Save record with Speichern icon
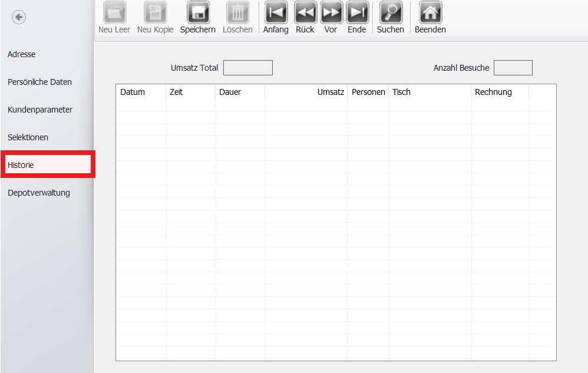This screenshot has height=373, width=588. [x=198, y=12]
